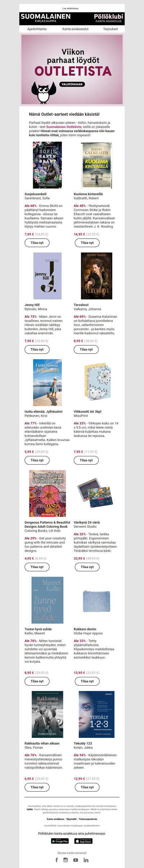Open the Kanta-asiakasedut menu item
144x868 pixels.
point(75,29)
